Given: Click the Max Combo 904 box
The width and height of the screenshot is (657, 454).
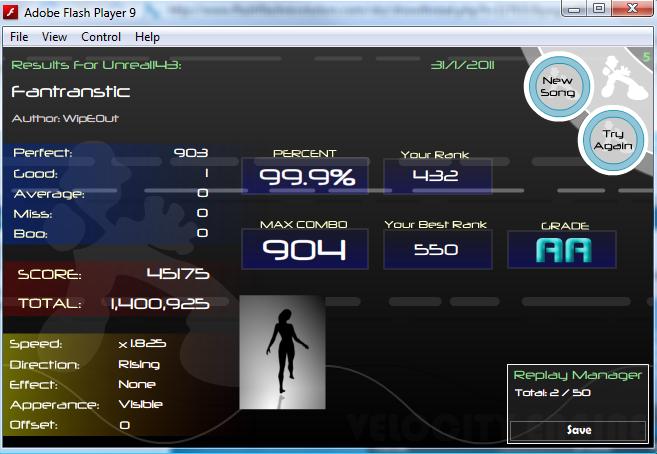Looking at the screenshot, I should point(305,249).
